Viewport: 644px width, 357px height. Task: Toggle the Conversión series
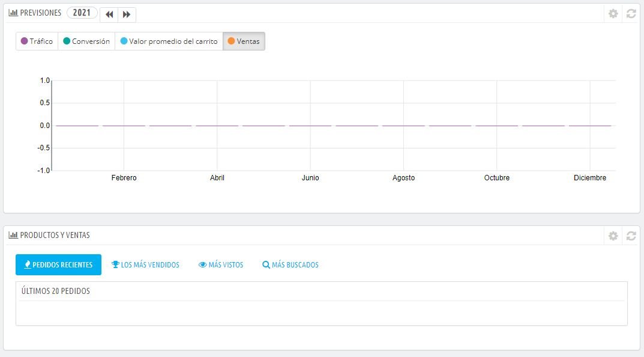point(86,41)
